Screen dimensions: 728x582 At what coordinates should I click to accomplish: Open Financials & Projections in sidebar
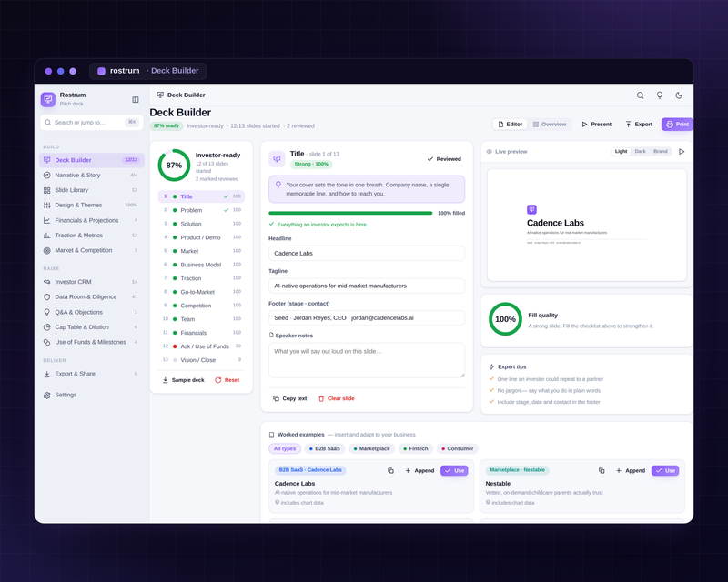[92, 220]
